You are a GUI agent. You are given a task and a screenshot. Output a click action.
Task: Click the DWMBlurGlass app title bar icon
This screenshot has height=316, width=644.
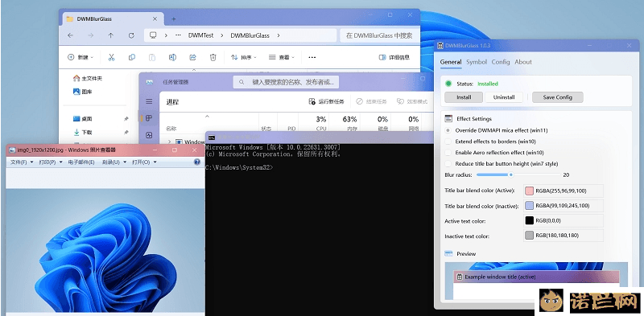pos(440,45)
